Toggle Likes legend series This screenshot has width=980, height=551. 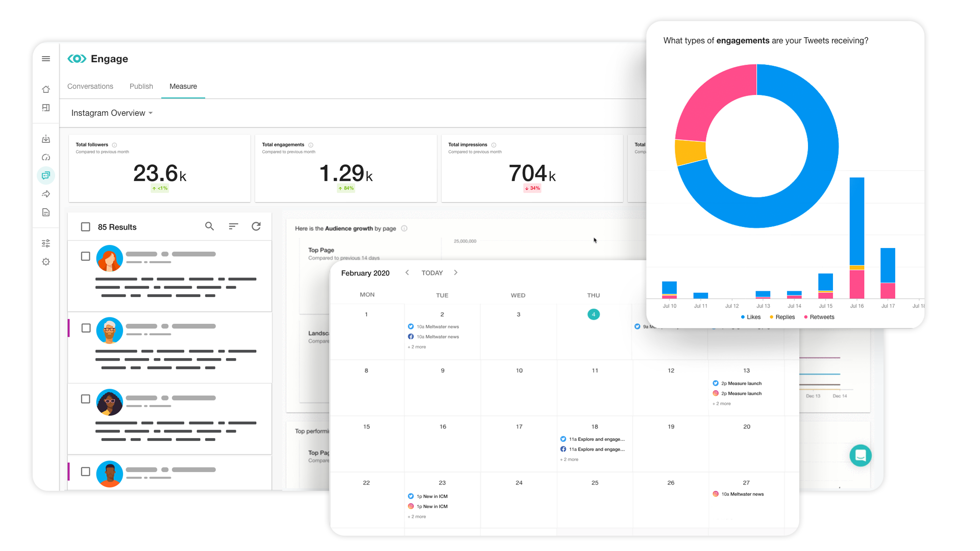click(x=751, y=317)
